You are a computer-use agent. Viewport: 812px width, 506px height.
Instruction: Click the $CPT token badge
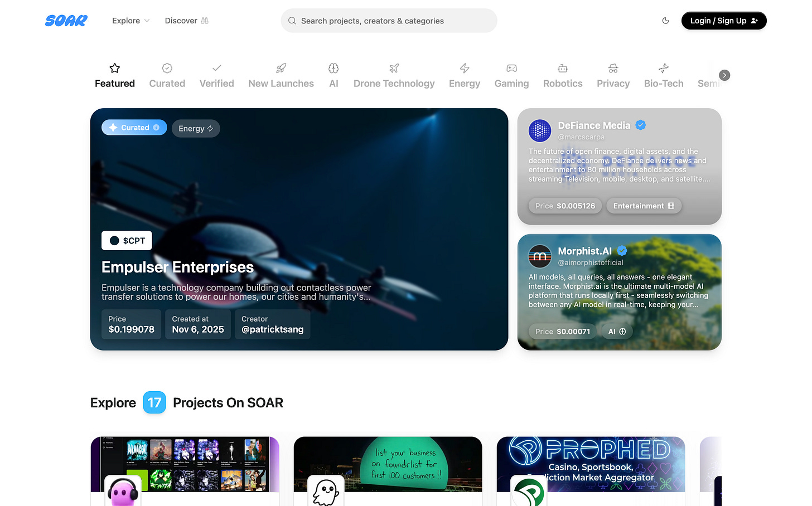pos(127,240)
